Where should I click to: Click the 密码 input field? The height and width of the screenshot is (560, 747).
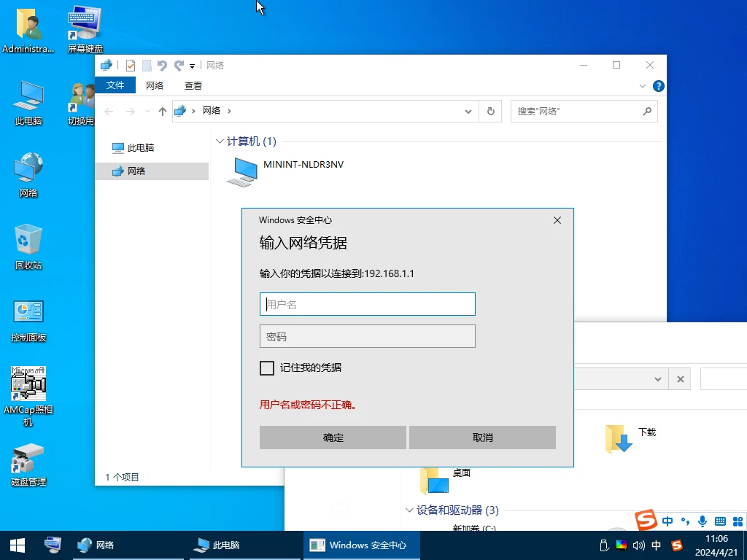368,336
